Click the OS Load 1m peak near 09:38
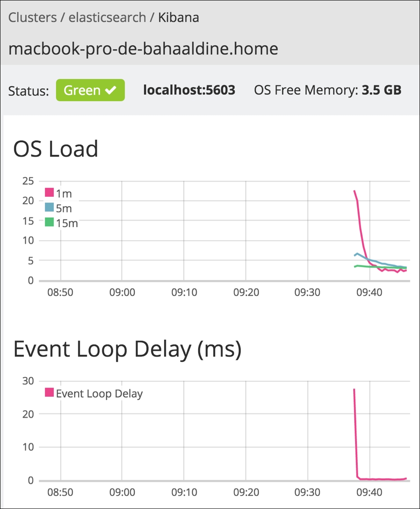Screen dimensions: 420x509 (x=355, y=191)
